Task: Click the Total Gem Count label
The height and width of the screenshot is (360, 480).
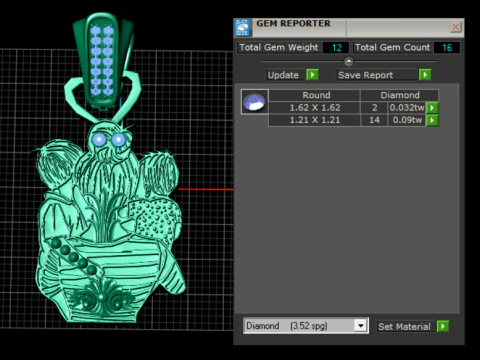Action: [x=392, y=48]
